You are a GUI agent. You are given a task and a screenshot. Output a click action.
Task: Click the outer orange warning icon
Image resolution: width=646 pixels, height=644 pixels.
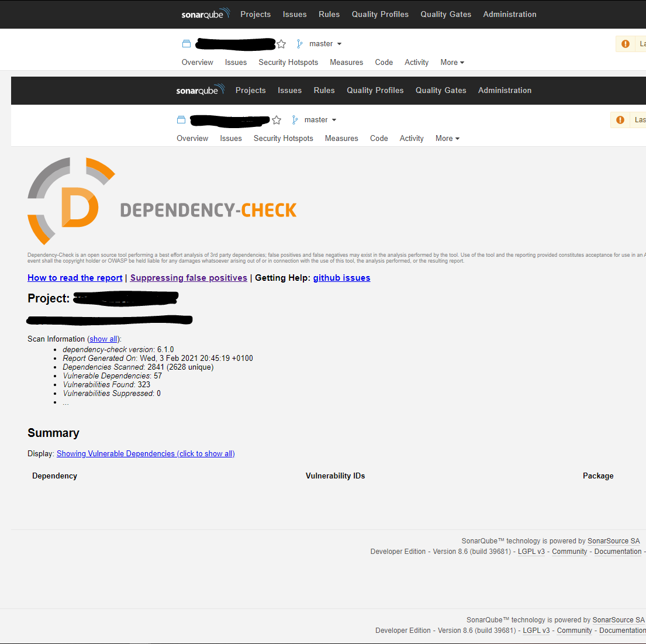(626, 44)
